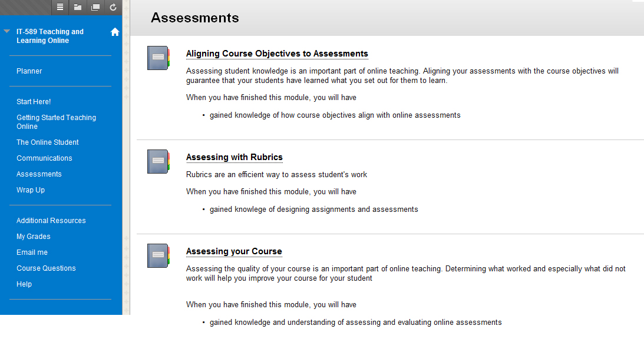Open My Grades
Screen dimensions: 644x339
pos(34,236)
